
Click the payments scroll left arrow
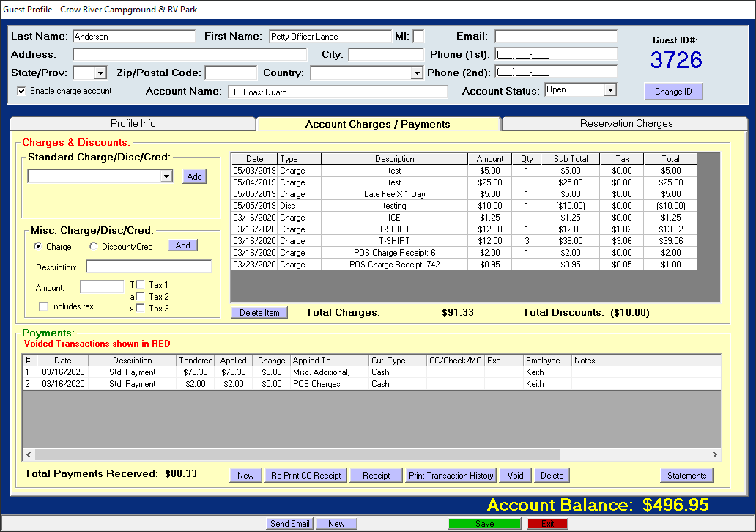pyautogui.click(x=29, y=454)
